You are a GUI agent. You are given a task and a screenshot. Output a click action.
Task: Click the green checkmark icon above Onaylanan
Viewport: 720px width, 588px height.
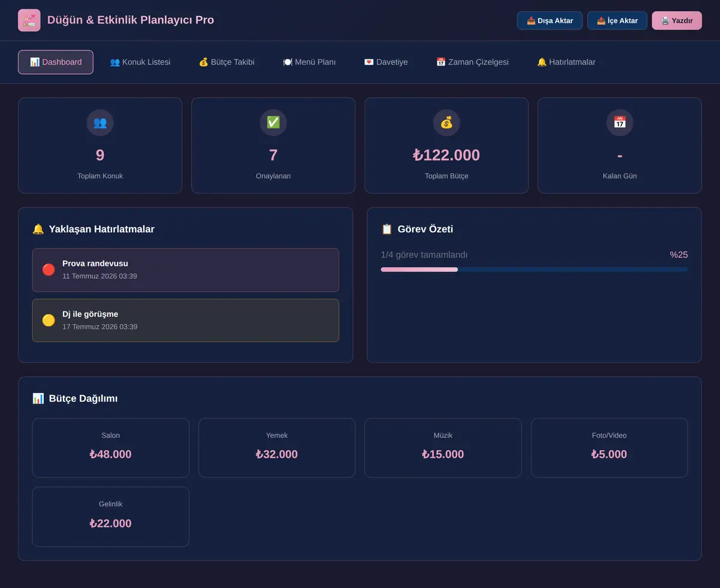273,122
